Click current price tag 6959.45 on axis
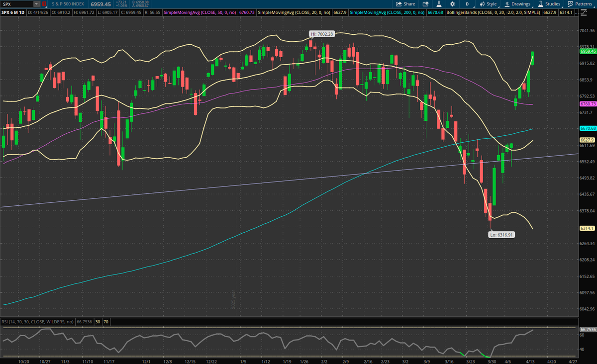This screenshot has height=364, width=597. [x=588, y=51]
